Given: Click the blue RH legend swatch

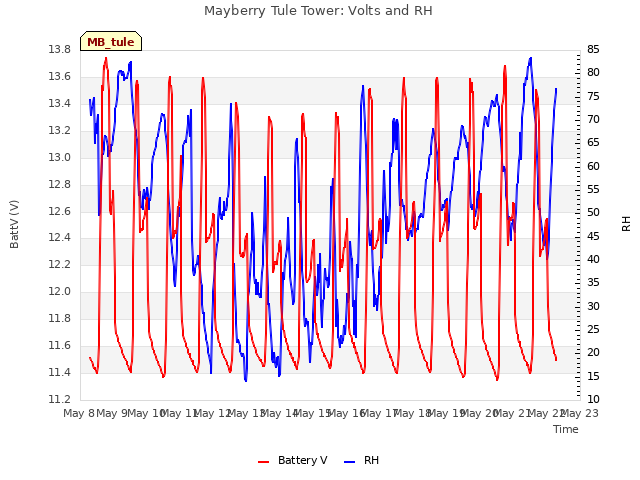Looking at the screenshot, I should [350, 462].
